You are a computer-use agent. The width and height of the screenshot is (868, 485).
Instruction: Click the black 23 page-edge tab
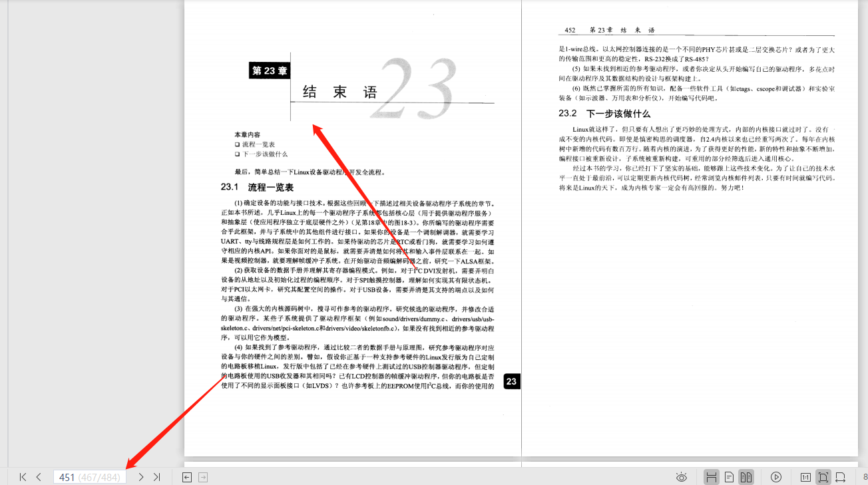[x=511, y=381]
